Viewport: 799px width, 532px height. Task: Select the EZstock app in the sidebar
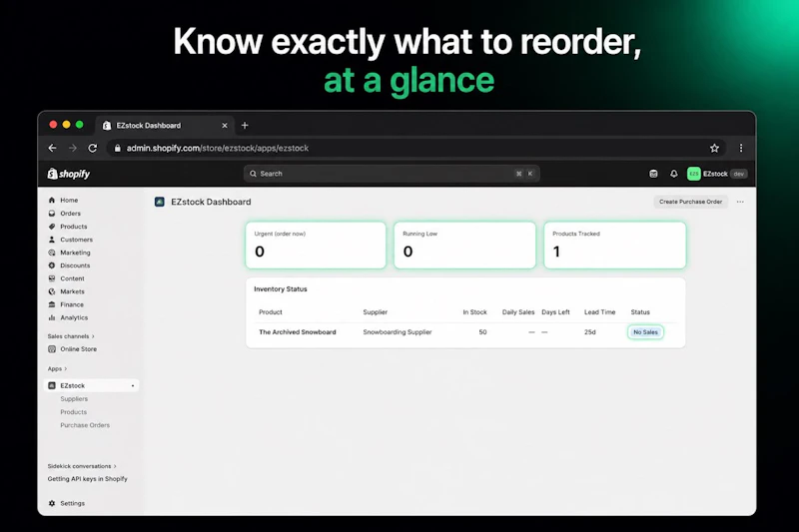tap(92, 386)
